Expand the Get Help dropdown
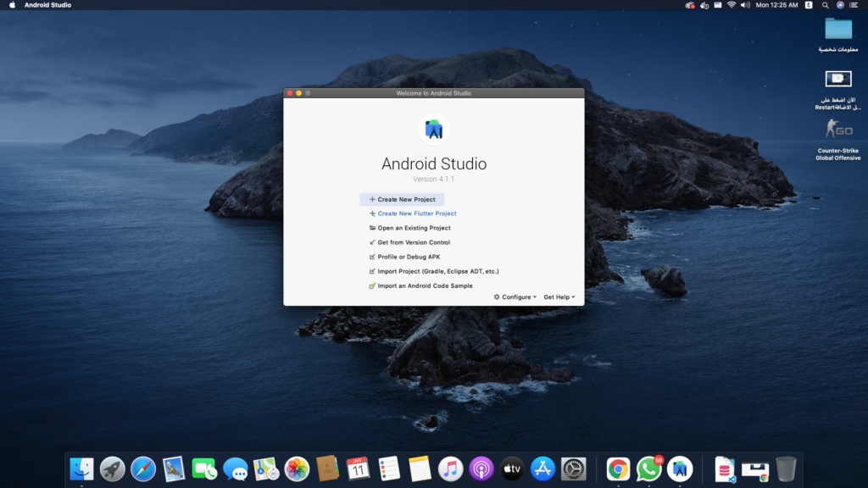 click(x=559, y=297)
